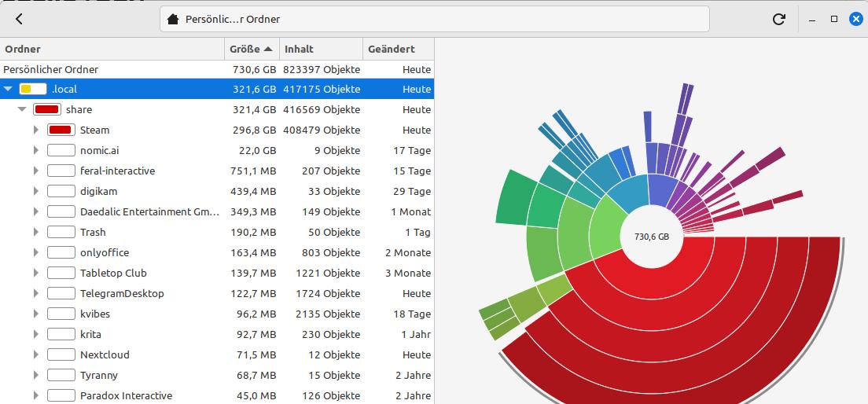Click the innermost red ring segment
868x404 pixels.
pyautogui.click(x=661, y=283)
